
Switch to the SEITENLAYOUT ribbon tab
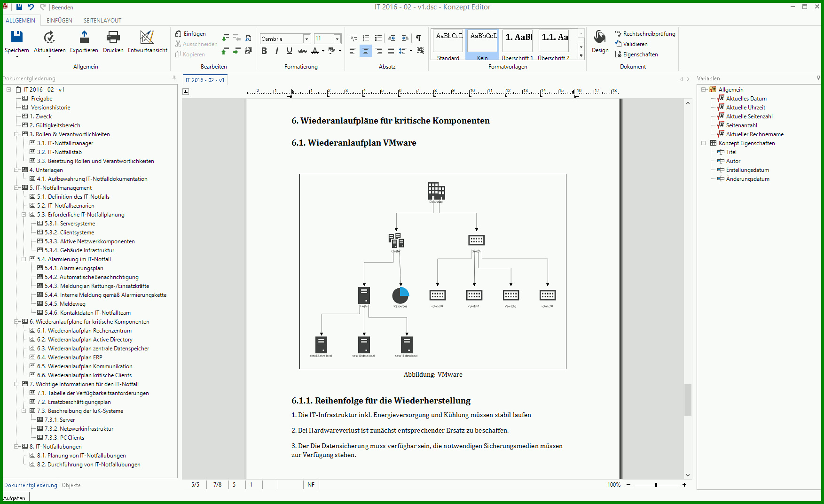[102, 20]
